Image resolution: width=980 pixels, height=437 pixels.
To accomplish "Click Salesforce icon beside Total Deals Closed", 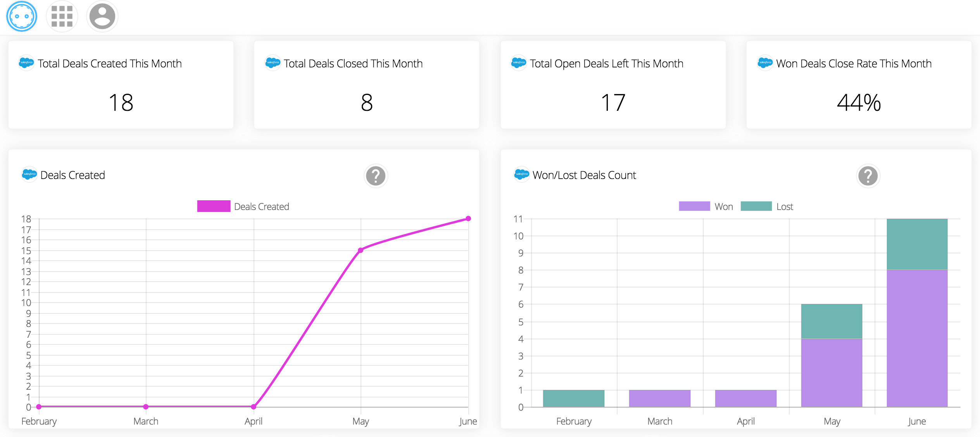I will (273, 63).
